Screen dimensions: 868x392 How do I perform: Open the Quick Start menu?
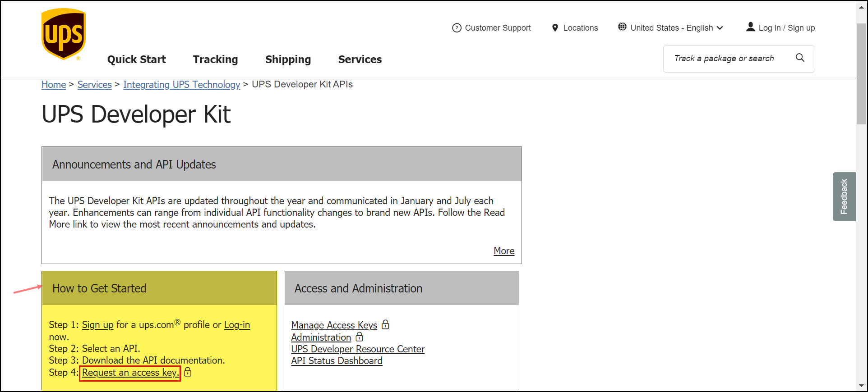[137, 59]
